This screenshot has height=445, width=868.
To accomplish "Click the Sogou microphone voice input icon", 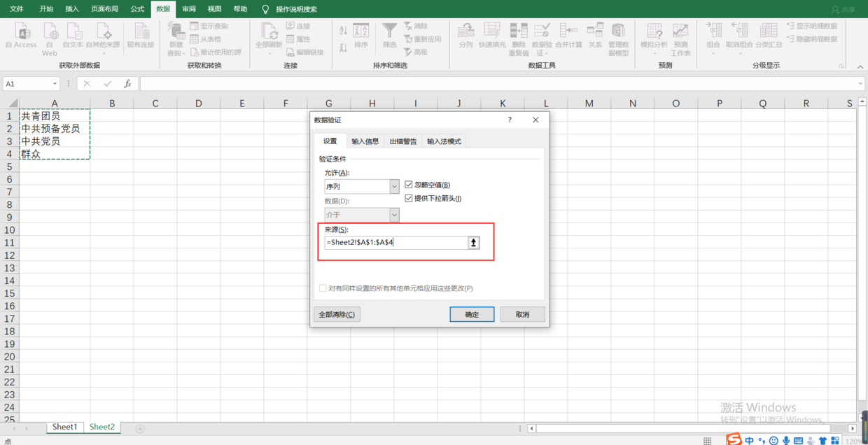I will [x=786, y=440].
